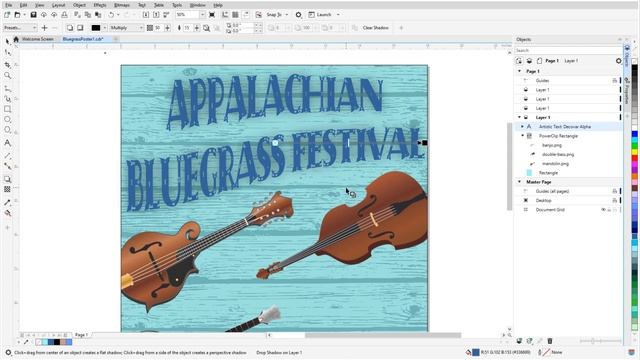Select the Transparency tool in the toolbox

tap(7, 189)
